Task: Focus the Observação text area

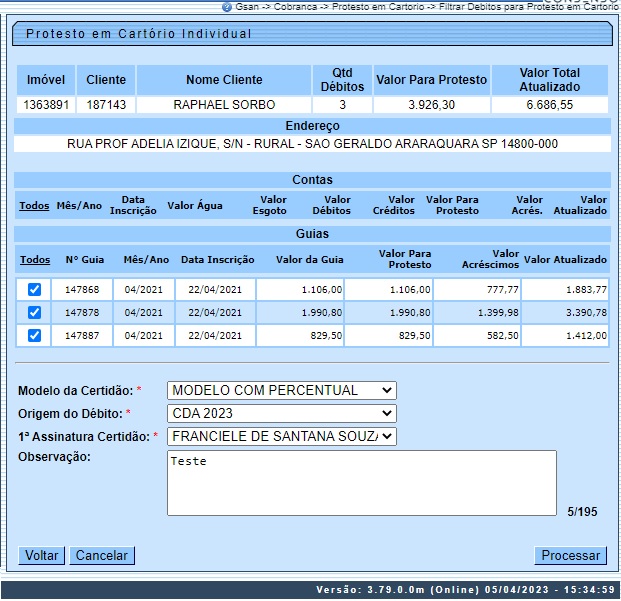Action: [x=361, y=483]
